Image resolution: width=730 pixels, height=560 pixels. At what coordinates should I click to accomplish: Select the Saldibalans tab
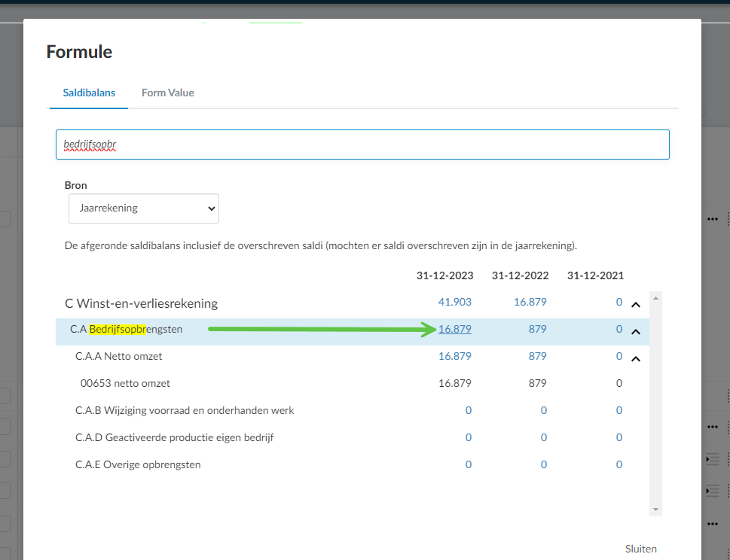pyautogui.click(x=89, y=93)
